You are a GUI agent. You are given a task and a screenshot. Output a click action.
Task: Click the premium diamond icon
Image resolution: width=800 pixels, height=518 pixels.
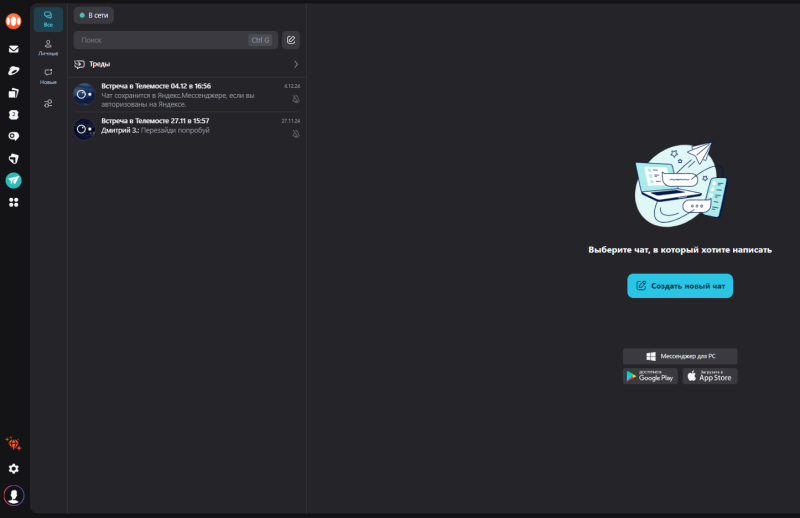(14, 443)
